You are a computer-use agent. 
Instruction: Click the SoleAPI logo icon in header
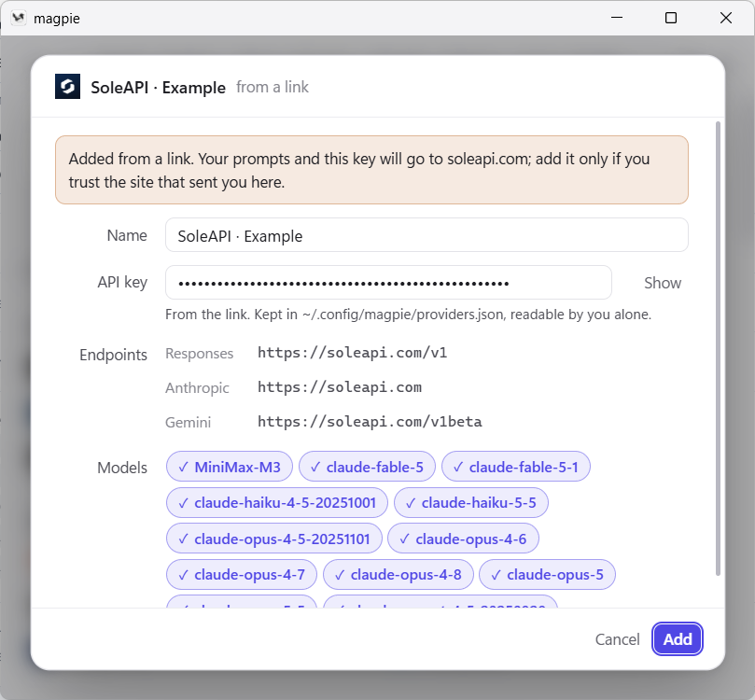click(67, 87)
